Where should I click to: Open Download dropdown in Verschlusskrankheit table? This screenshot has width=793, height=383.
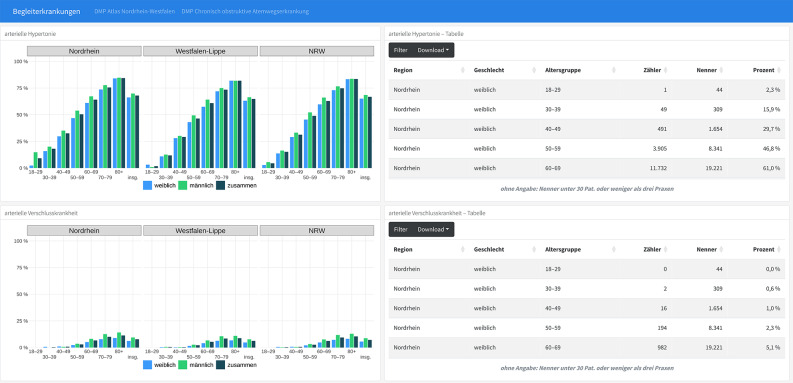click(x=433, y=229)
